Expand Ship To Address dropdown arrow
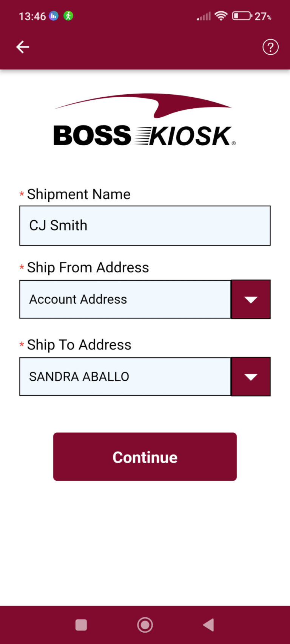 (x=251, y=377)
